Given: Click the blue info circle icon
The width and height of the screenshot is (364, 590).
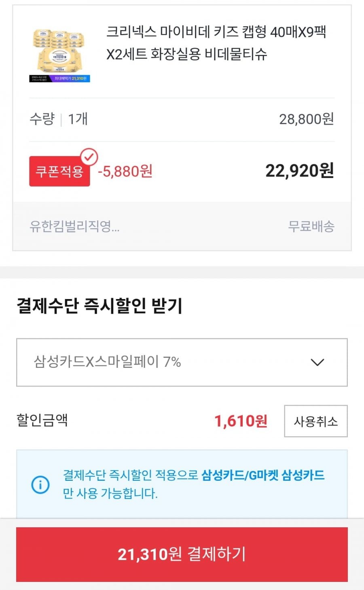Looking at the screenshot, I should click(x=40, y=484).
